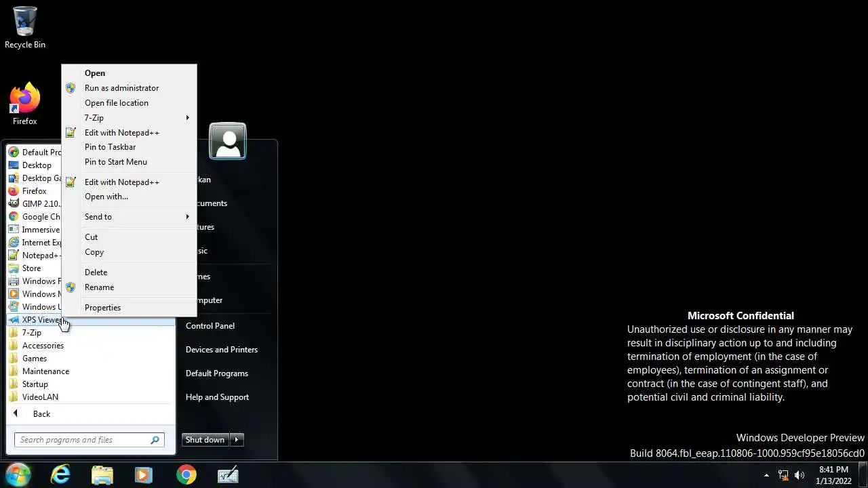Image resolution: width=868 pixels, height=488 pixels.
Task: Open Windows Explorer folder taskbar icon
Action: click(x=102, y=475)
